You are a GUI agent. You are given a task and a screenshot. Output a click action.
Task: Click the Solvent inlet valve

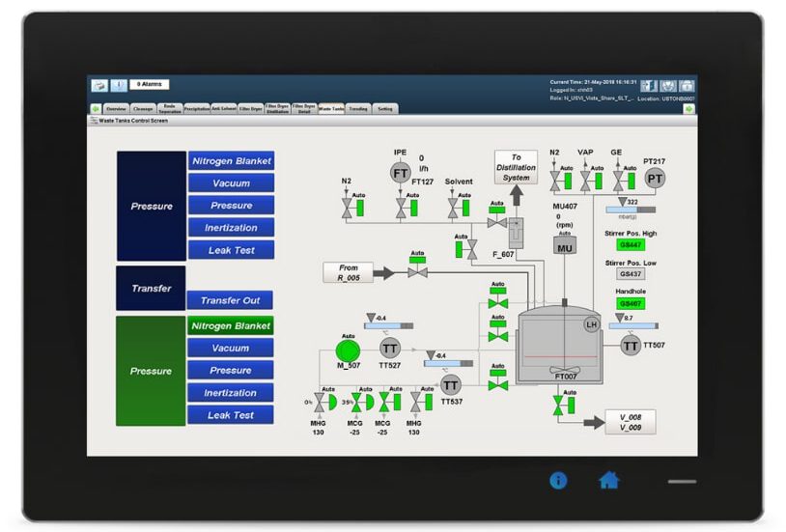(453, 209)
